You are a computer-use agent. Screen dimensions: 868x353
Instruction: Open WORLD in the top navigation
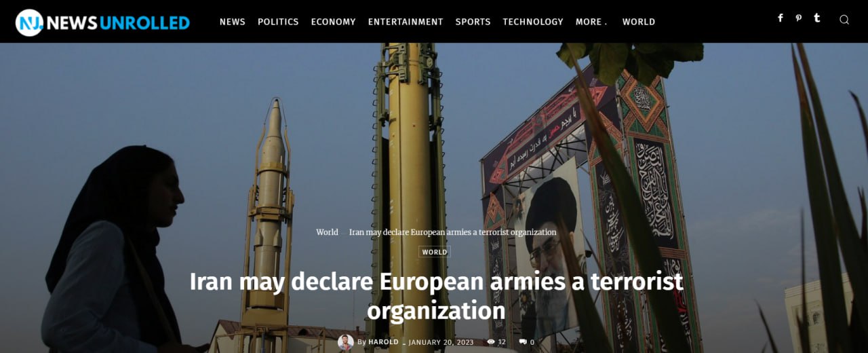coord(639,22)
